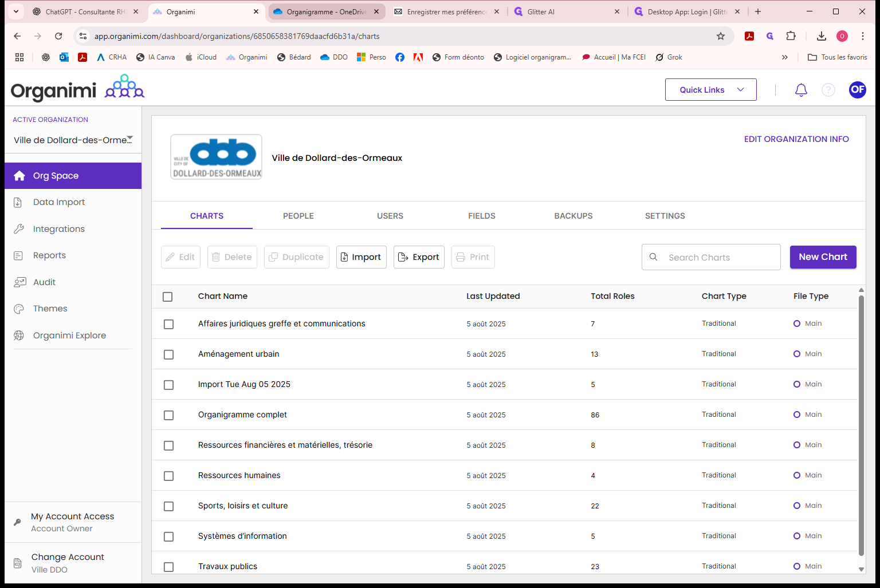Open Reports in sidebar
880x588 pixels.
[73, 255]
